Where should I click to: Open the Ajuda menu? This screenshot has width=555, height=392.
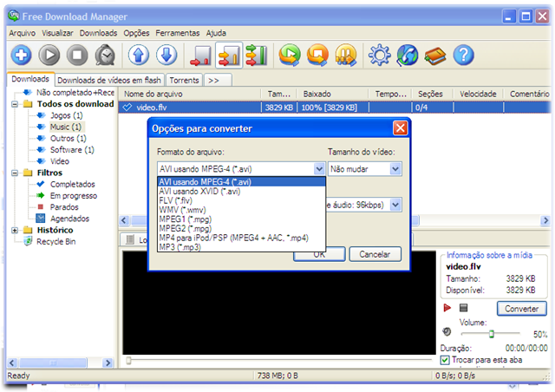tap(216, 33)
